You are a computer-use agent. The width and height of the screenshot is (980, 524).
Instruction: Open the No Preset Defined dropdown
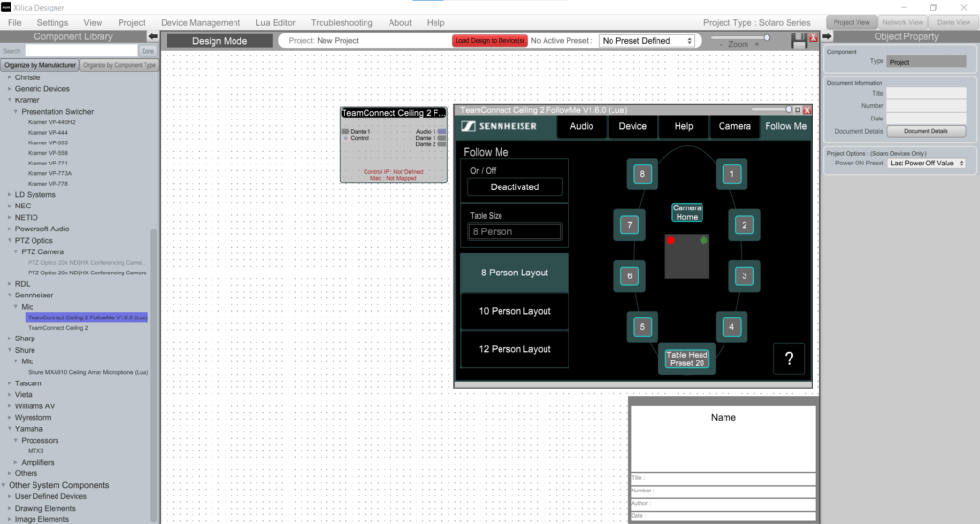pyautogui.click(x=647, y=41)
